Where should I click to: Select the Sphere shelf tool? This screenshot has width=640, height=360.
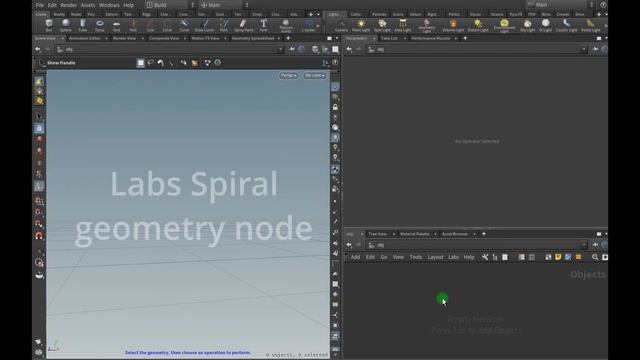pos(66,25)
